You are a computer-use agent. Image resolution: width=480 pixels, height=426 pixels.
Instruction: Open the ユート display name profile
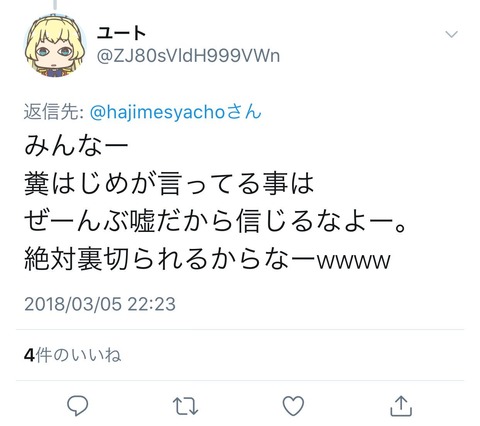click(x=121, y=33)
